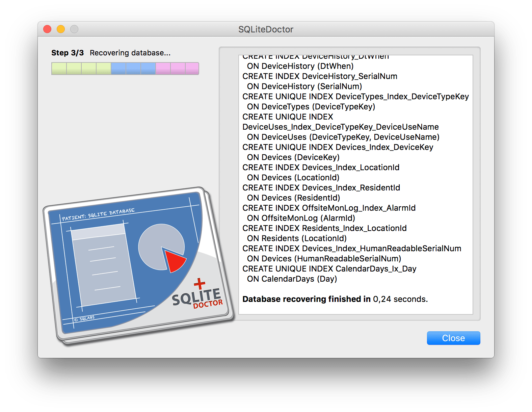Select line 'ON Devices (HumanReadableSerialNum)'

coord(324,259)
